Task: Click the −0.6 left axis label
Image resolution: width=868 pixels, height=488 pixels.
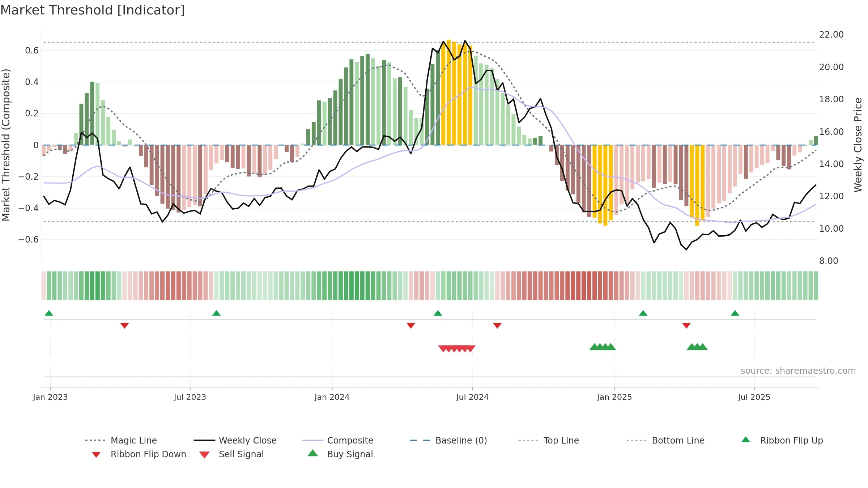Action: point(29,239)
